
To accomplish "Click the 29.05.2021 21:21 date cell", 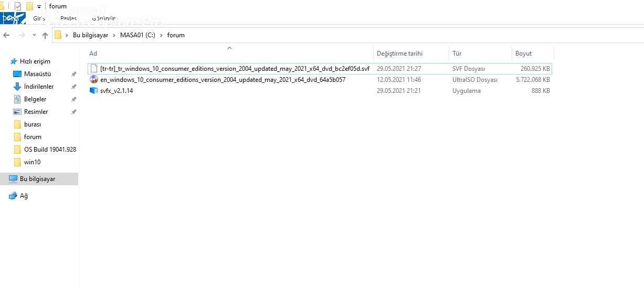I will [399, 91].
